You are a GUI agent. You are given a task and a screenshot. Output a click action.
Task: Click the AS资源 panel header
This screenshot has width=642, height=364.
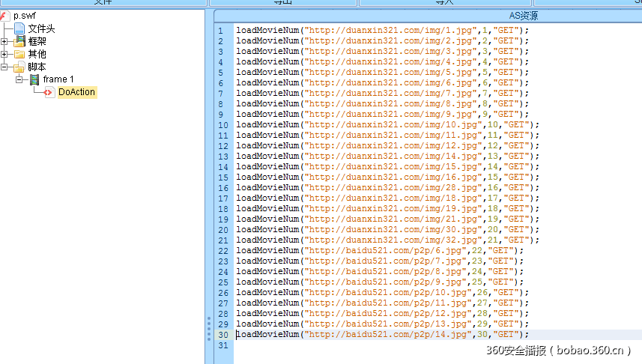[x=427, y=16]
